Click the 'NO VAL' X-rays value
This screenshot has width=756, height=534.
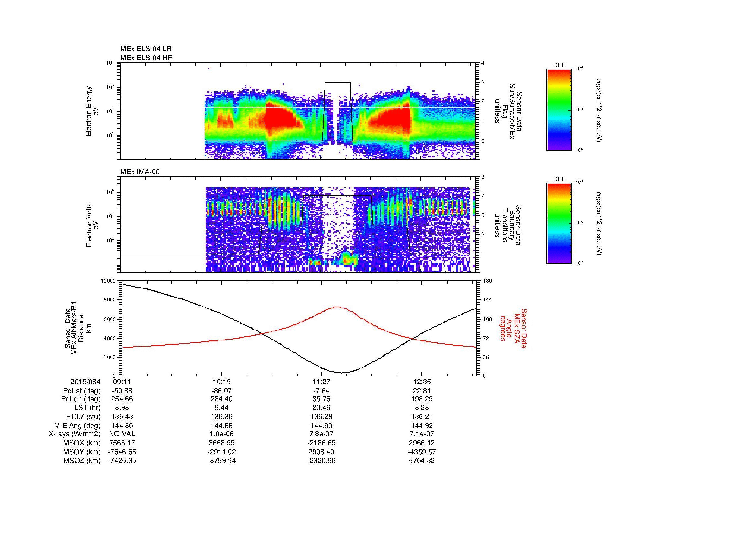click(122, 434)
